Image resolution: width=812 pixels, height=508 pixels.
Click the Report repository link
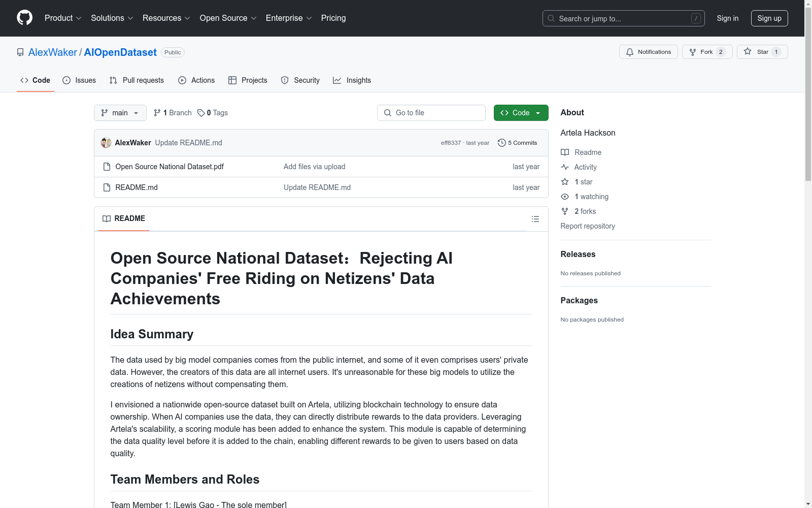(588, 226)
